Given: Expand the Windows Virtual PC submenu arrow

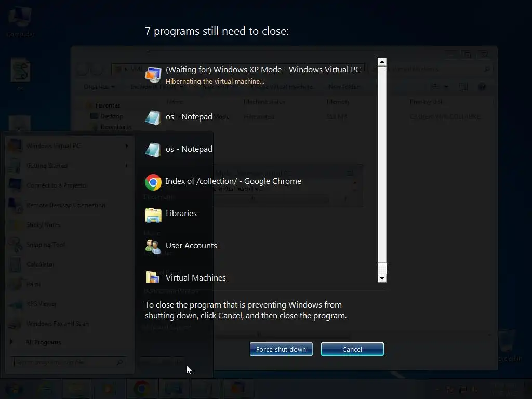Looking at the screenshot, I should click(127, 146).
